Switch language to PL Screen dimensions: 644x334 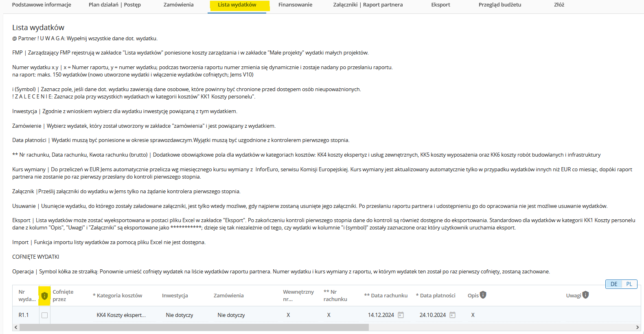pos(629,284)
